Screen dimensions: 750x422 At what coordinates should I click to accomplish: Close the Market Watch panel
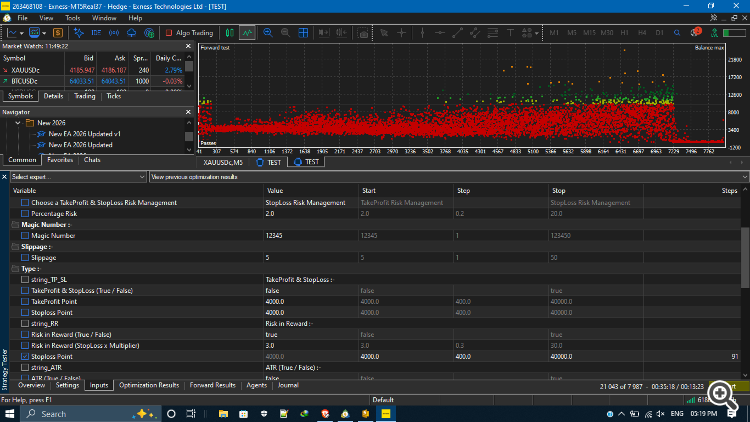(x=188, y=46)
